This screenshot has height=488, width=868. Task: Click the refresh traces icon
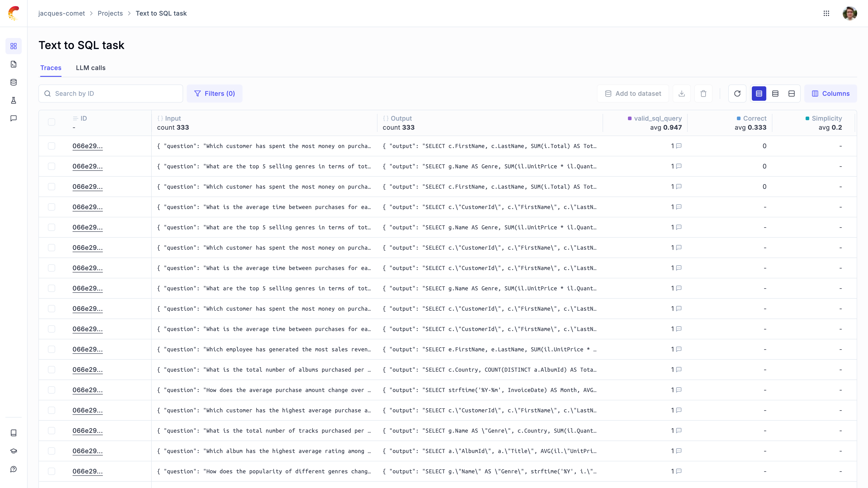point(737,94)
